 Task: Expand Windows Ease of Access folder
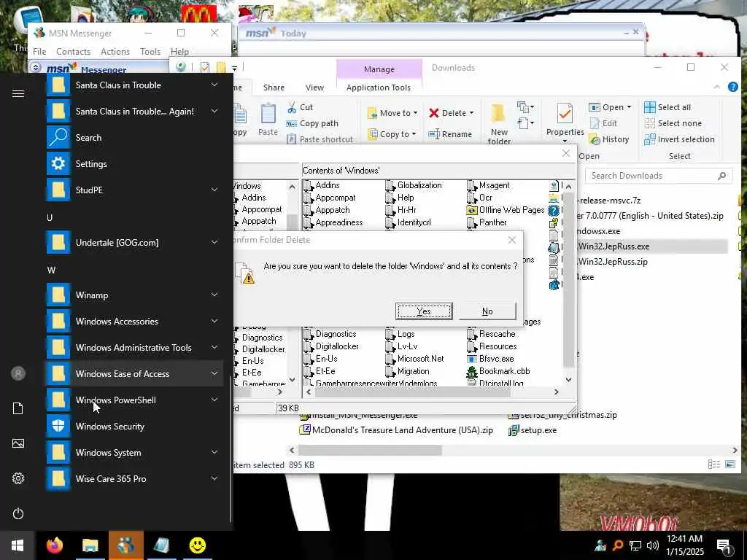[214, 373]
